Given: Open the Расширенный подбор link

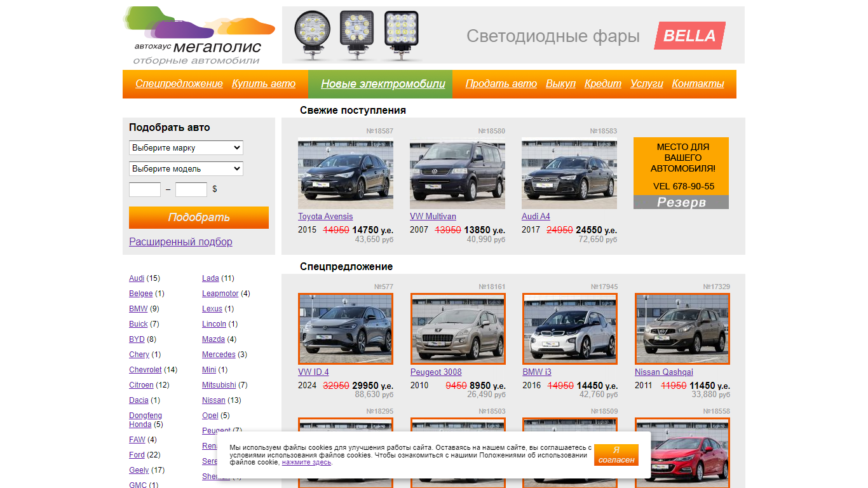Looking at the screenshot, I should coord(180,241).
